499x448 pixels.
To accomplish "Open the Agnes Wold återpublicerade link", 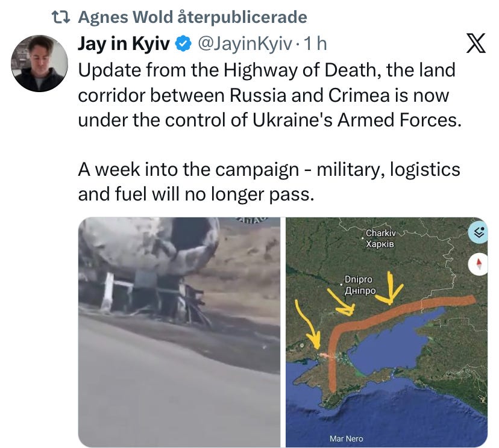I will [192, 17].
